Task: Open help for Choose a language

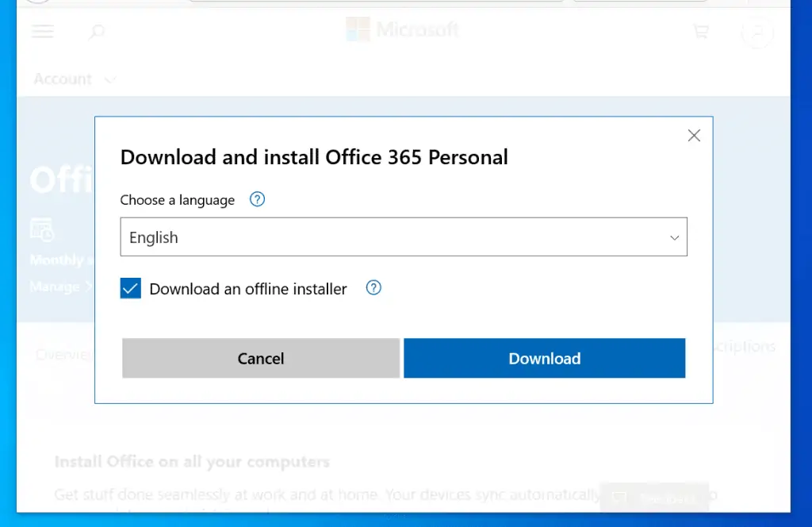Action: tap(256, 199)
